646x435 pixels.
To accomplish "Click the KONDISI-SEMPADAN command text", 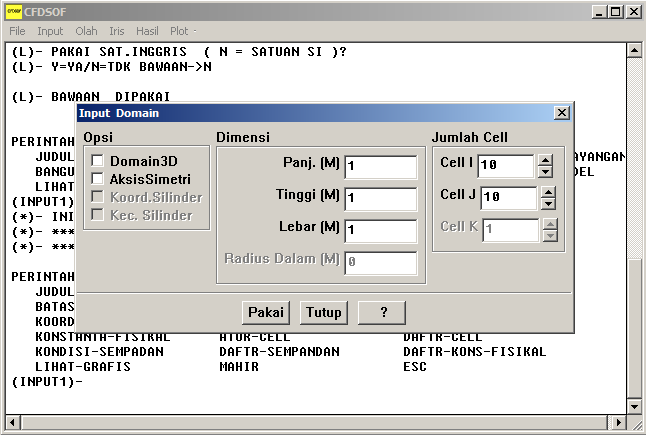I will pyautogui.click(x=100, y=352).
